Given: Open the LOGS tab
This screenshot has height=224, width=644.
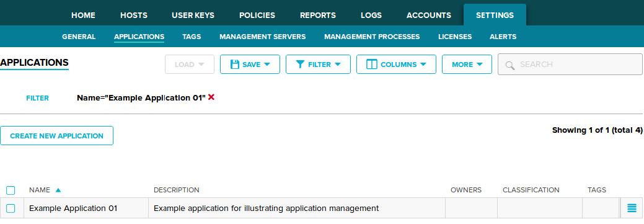Looking at the screenshot, I should [x=371, y=16].
